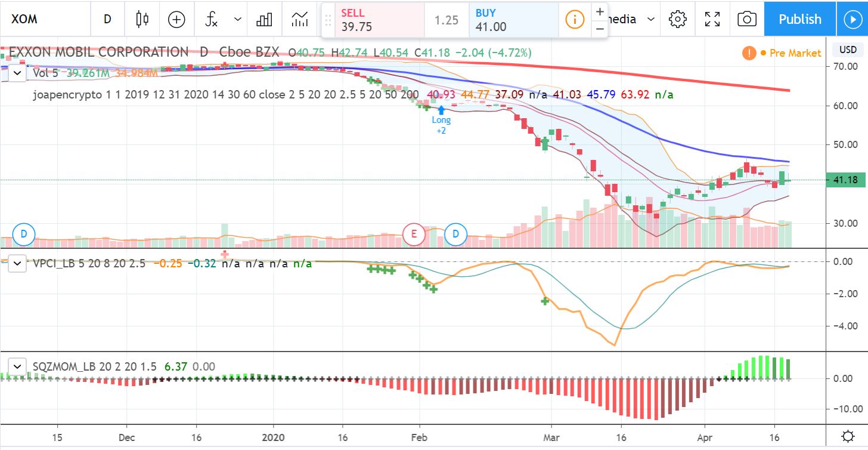868x450 pixels.
Task: Toggle fullscreen mode
Action: (712, 19)
